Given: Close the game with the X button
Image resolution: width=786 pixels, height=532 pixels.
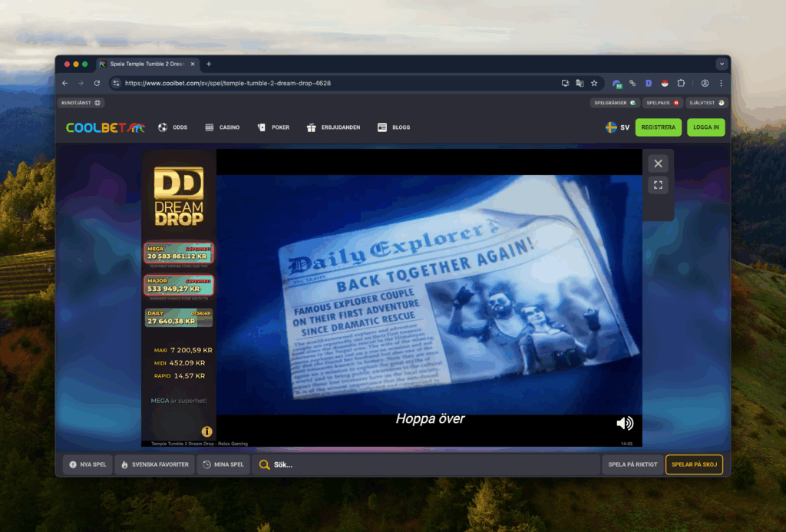Looking at the screenshot, I should [x=658, y=164].
